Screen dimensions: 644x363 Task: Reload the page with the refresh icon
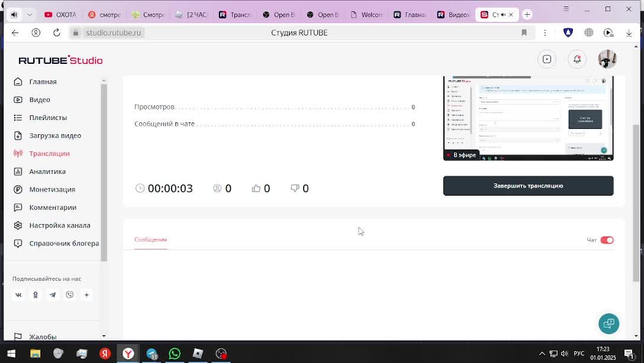[57, 33]
